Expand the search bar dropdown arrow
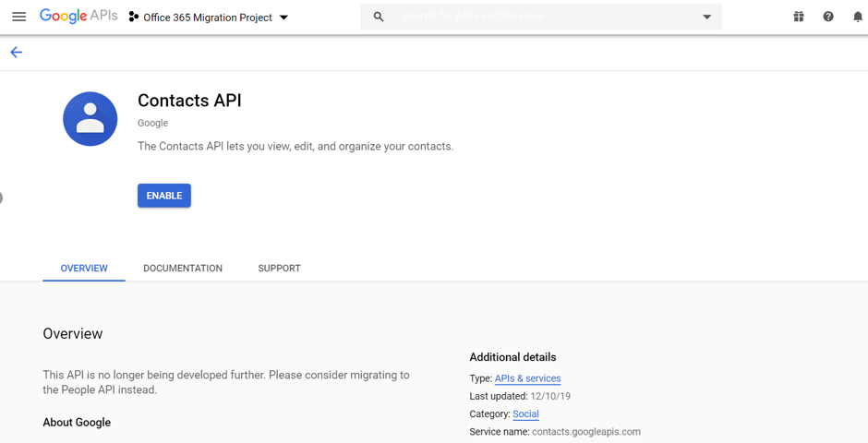The width and height of the screenshot is (868, 443). (707, 17)
